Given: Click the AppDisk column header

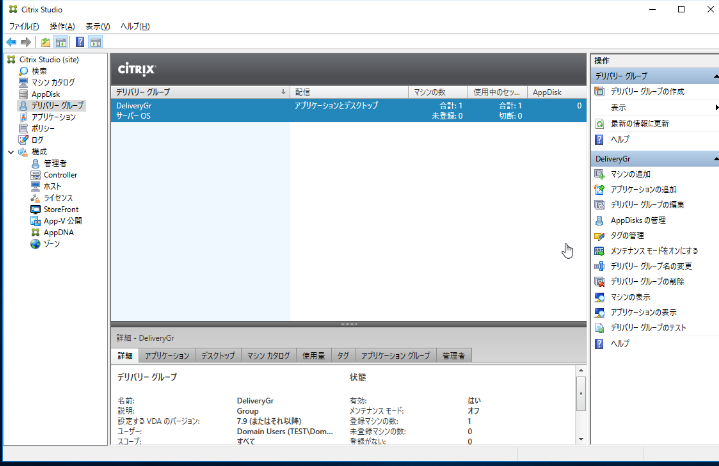Looking at the screenshot, I should (x=557, y=92).
